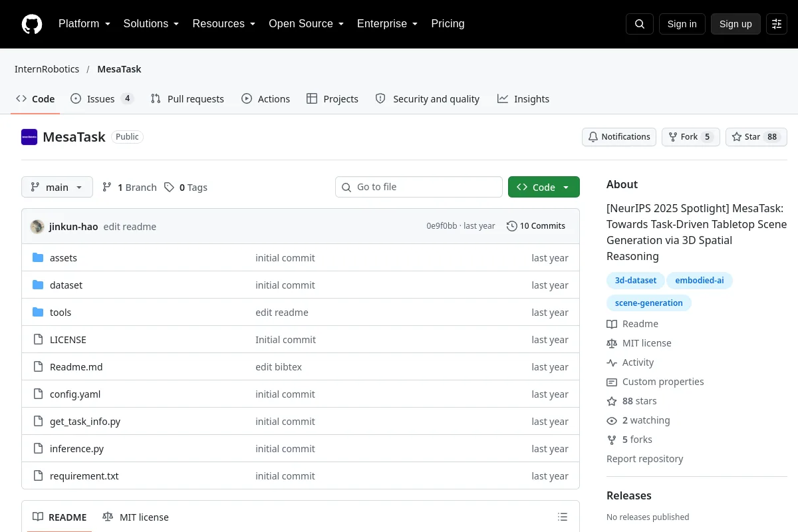This screenshot has height=532, width=798.
Task: Expand the Open Source menu
Action: tap(306, 24)
